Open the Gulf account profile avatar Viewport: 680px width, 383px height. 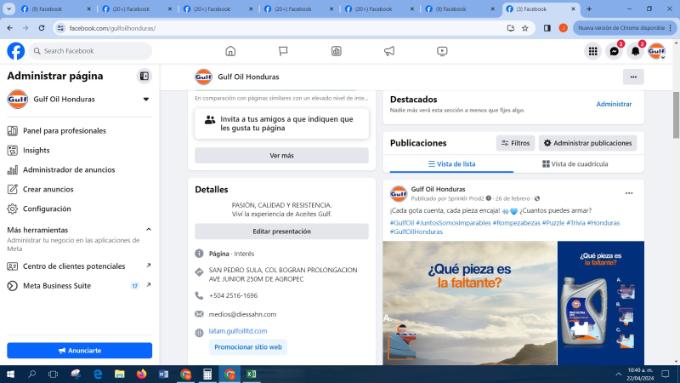(657, 51)
